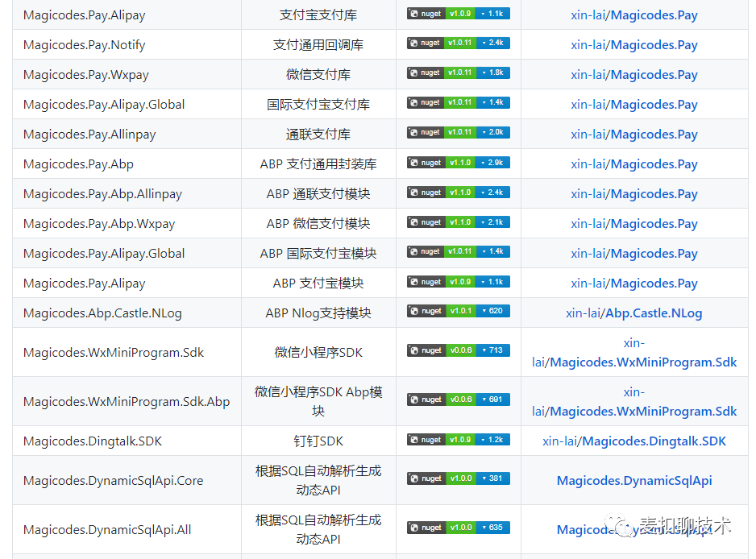
Task: Open the repo link in the Magicodes.Pay.Abp.Wxpay row
Action: 634,224
